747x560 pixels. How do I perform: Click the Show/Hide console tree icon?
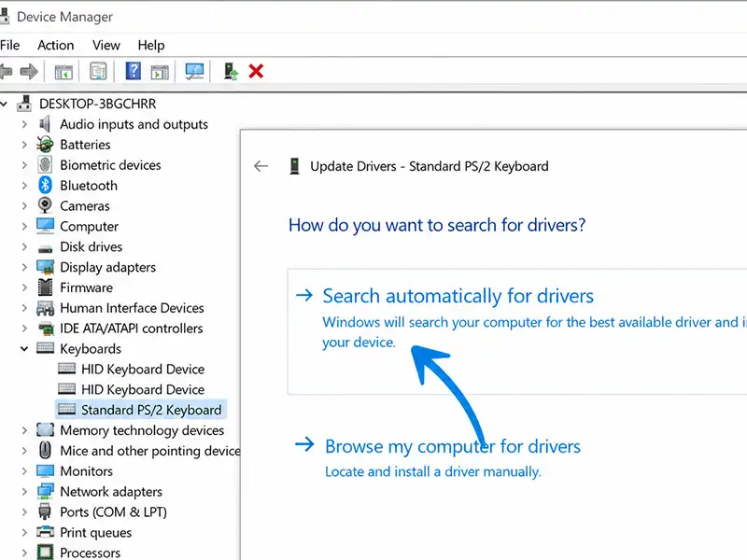[x=63, y=72]
